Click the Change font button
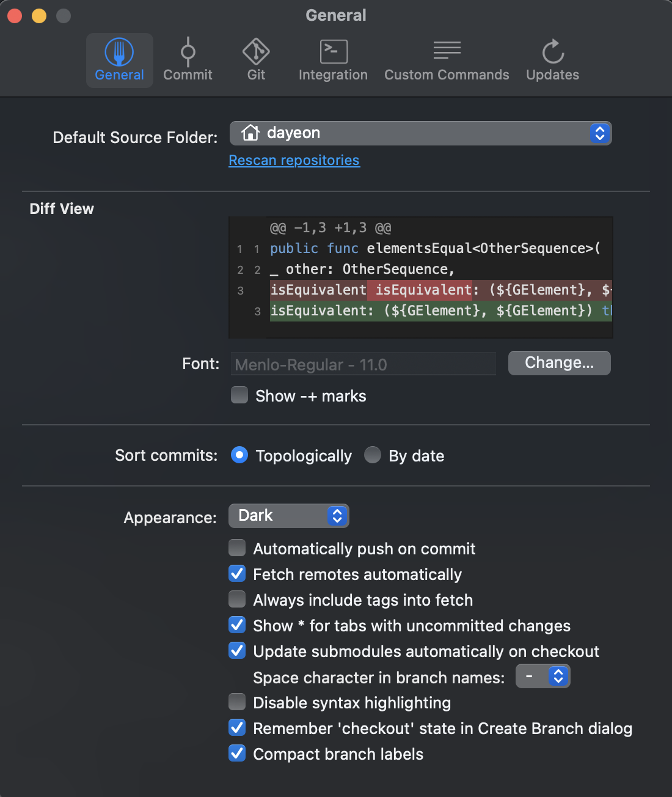The image size is (672, 797). tap(559, 362)
